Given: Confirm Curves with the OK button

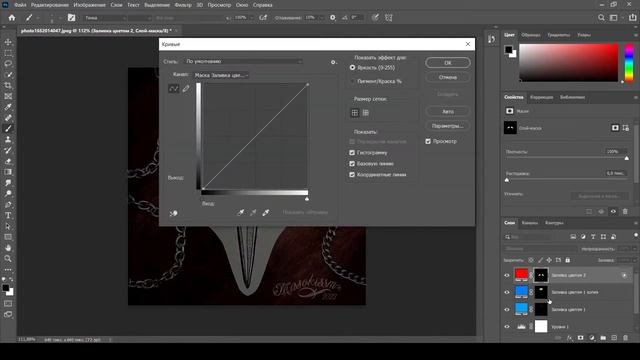Looking at the screenshot, I should (448, 62).
